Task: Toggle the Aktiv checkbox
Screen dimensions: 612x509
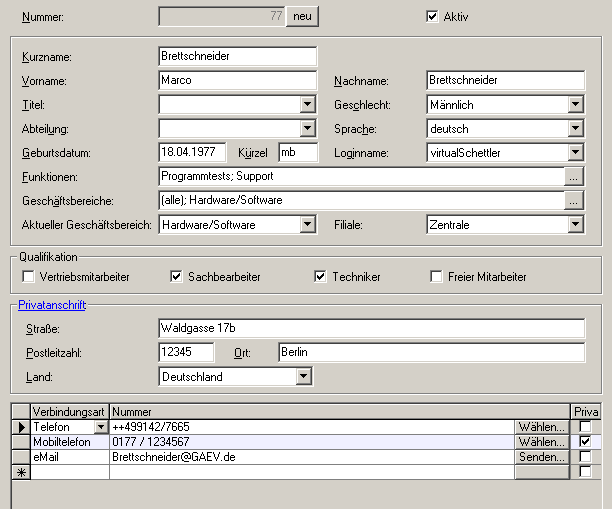Action: click(432, 16)
